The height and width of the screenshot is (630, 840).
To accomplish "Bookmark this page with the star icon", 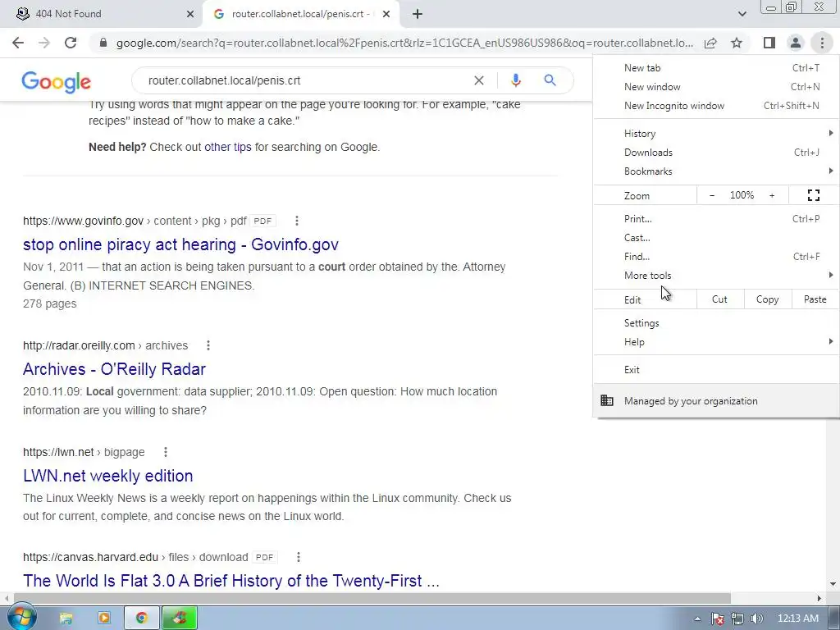I will click(x=737, y=43).
